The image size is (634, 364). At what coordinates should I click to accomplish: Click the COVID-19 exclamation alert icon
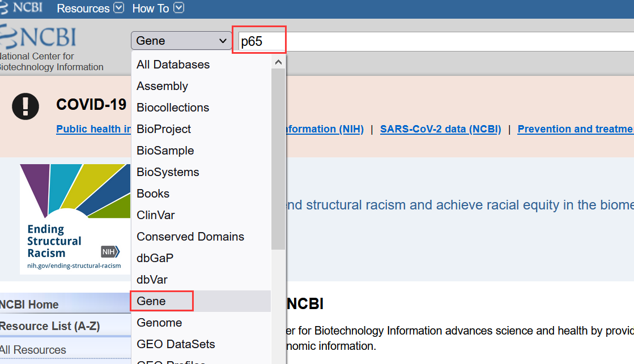coord(25,106)
